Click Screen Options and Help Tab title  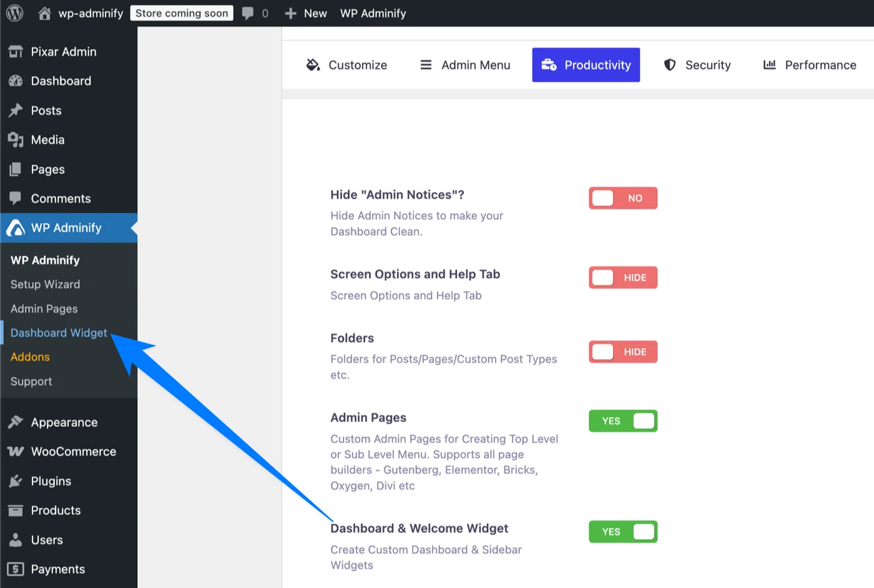415,274
